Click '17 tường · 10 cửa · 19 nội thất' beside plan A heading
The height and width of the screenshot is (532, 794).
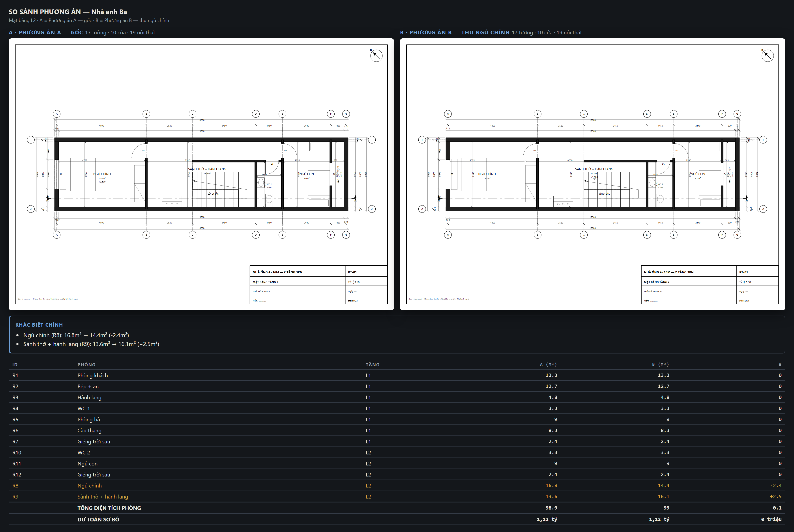click(120, 33)
